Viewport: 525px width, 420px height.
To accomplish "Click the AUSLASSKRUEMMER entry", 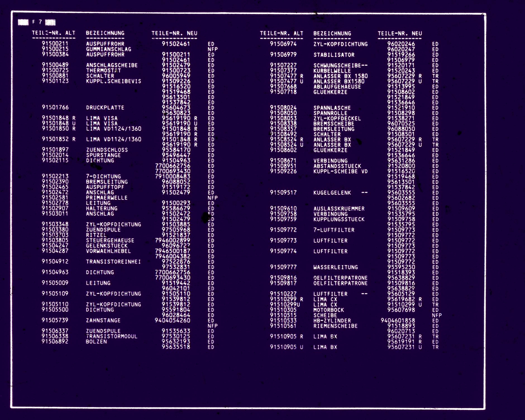I will 339,209.
